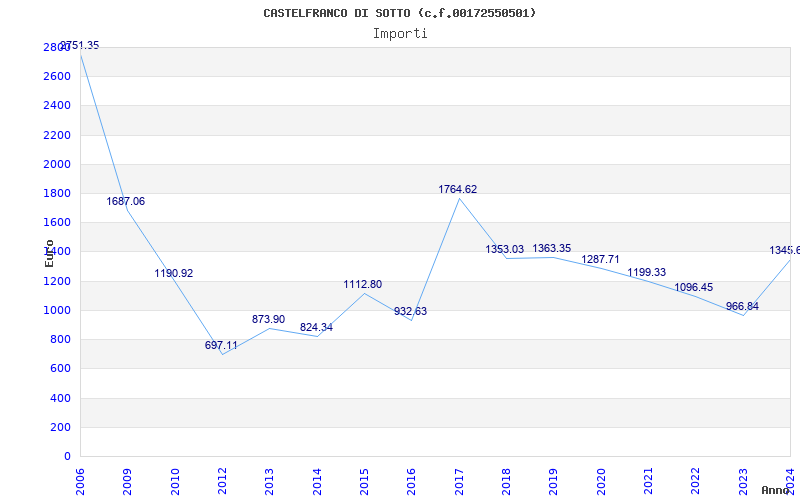The height and width of the screenshot is (500, 800).
Task: Select the 873.90 data label
Action: [268, 319]
